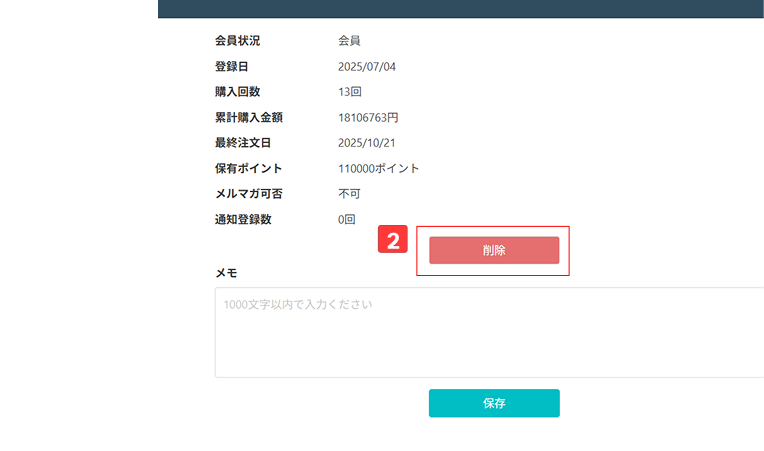
Task: Click the 登録日 label text
Action: tap(231, 67)
